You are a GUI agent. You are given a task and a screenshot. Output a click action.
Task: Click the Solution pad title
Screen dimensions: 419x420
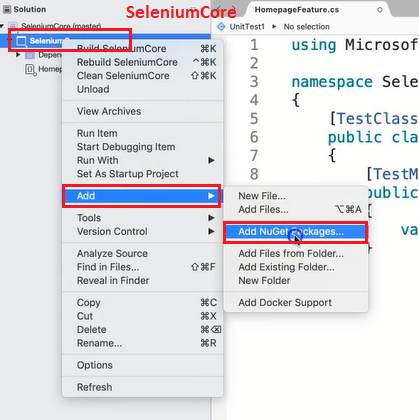pos(30,9)
